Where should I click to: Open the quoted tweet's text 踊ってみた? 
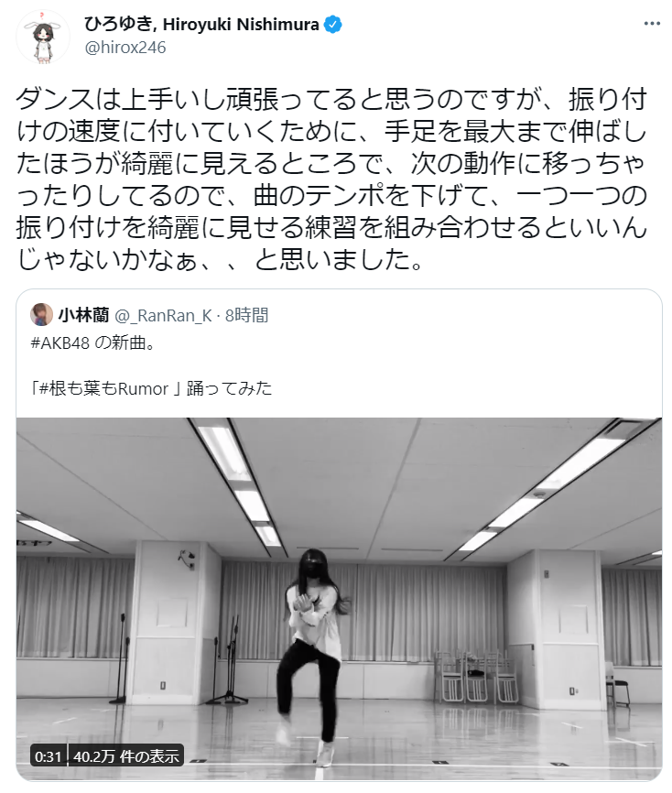[229, 388]
